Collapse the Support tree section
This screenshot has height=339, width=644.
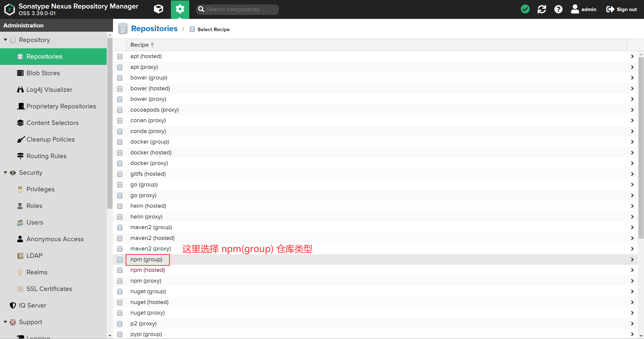click(x=5, y=322)
